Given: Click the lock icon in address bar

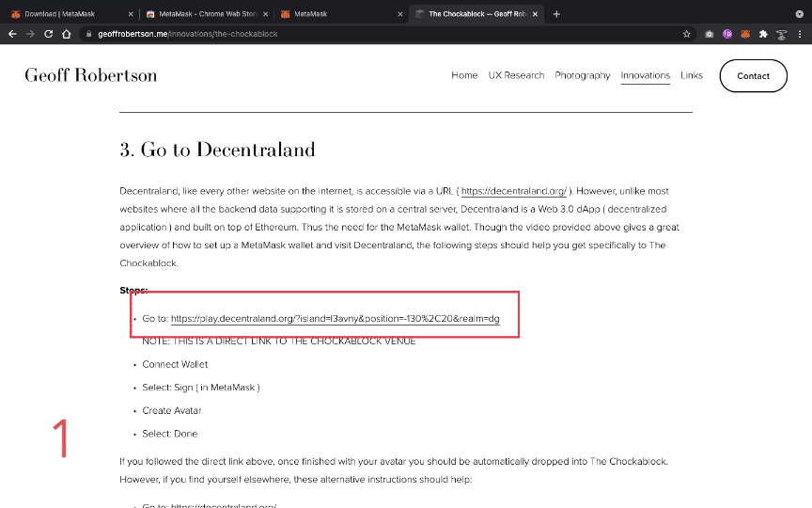Looking at the screenshot, I should coord(89,34).
